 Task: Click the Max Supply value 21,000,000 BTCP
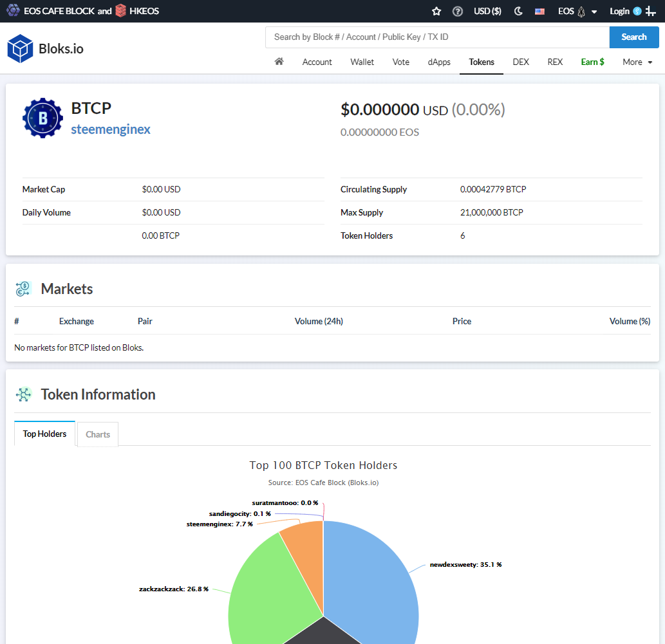point(492,212)
